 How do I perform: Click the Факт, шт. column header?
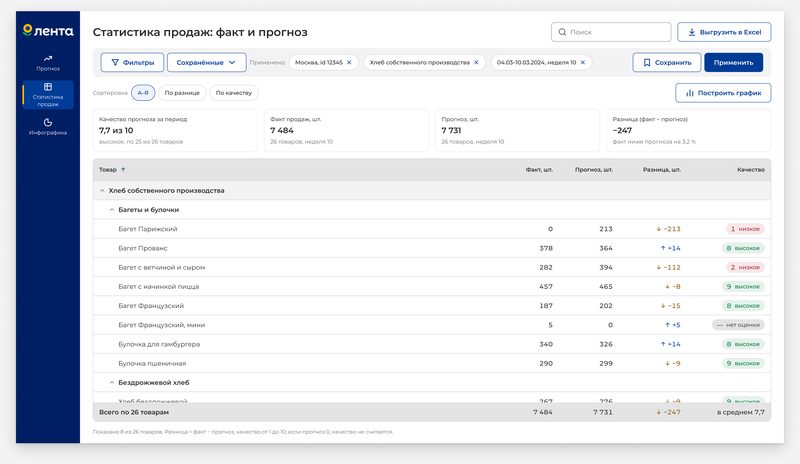click(x=539, y=169)
